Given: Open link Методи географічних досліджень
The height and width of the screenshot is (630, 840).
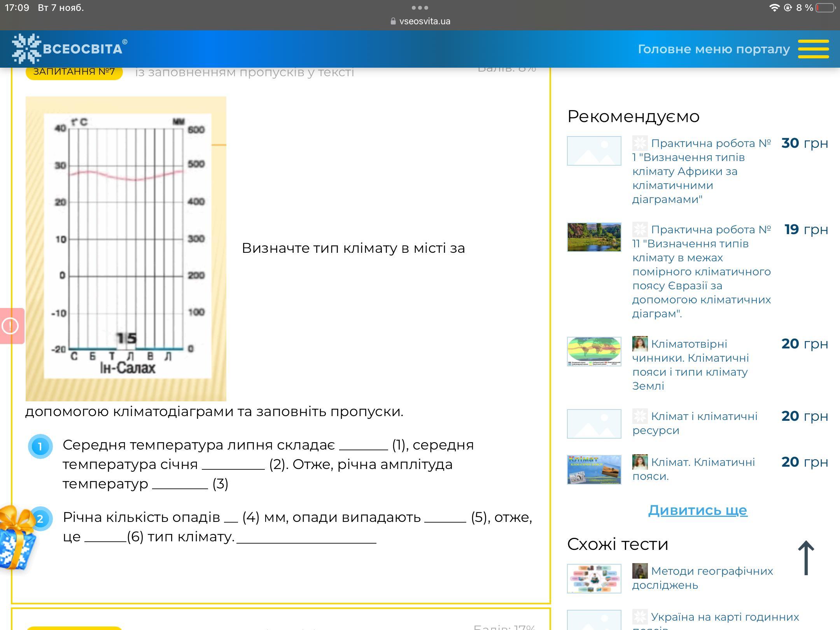Looking at the screenshot, I should (703, 578).
